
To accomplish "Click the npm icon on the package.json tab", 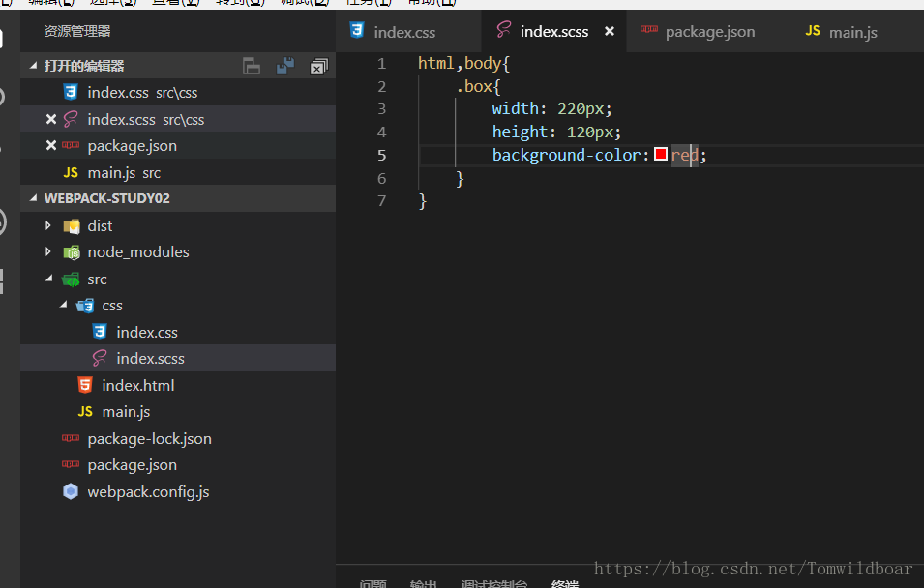I will [649, 30].
